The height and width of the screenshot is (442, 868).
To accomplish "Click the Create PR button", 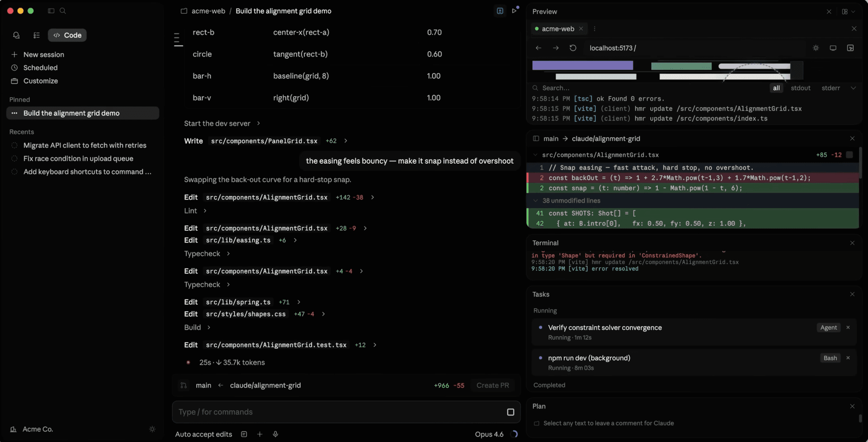I will point(493,385).
